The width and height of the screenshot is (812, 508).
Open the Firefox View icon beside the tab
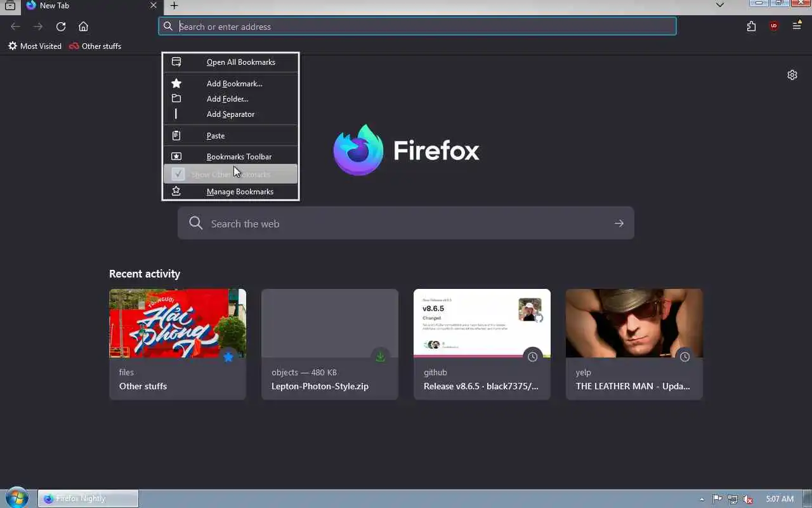click(x=10, y=6)
